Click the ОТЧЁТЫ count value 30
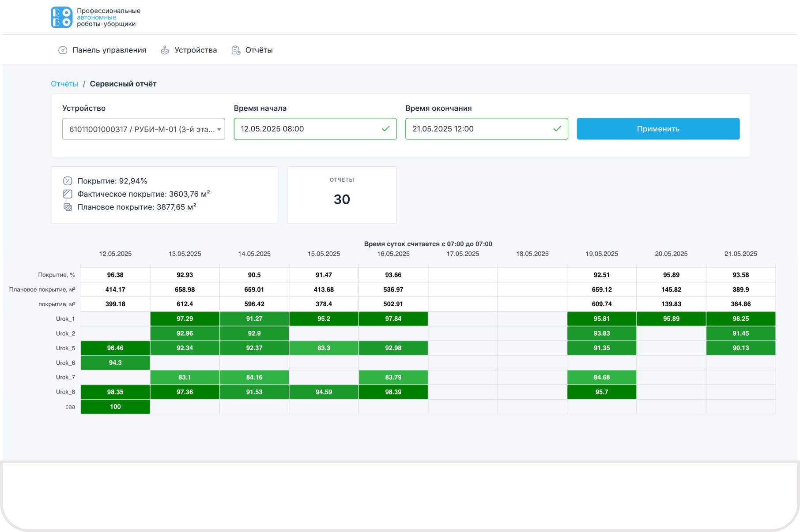This screenshot has width=800, height=532. 342,199
